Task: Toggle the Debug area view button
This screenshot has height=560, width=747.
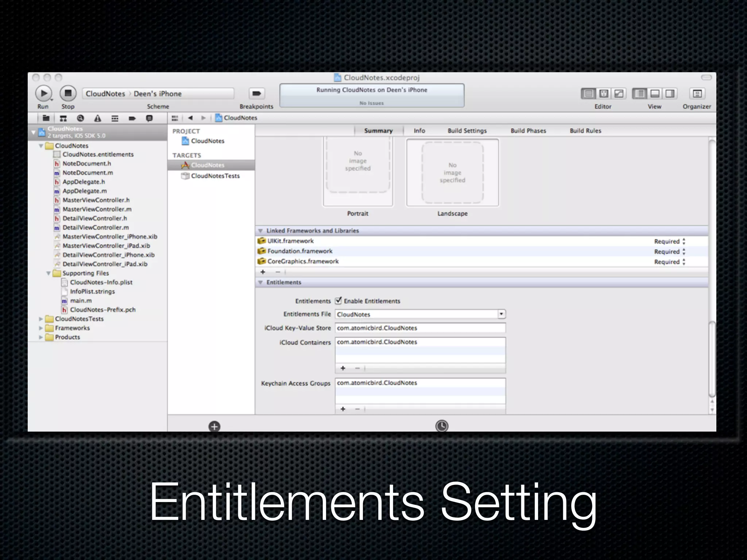Action: coord(655,94)
